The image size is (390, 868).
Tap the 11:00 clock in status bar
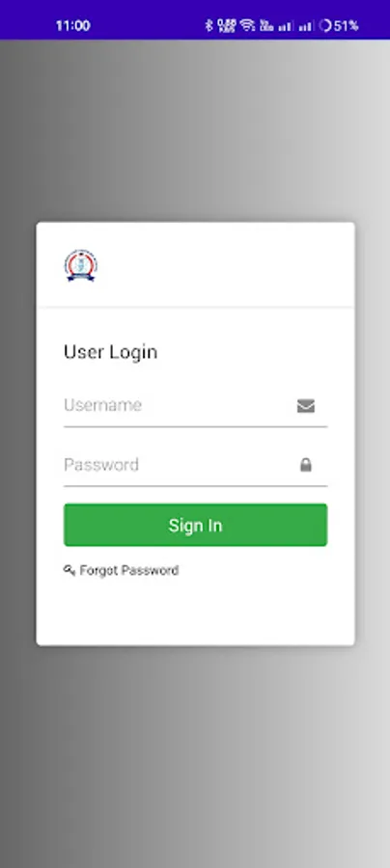tap(72, 25)
